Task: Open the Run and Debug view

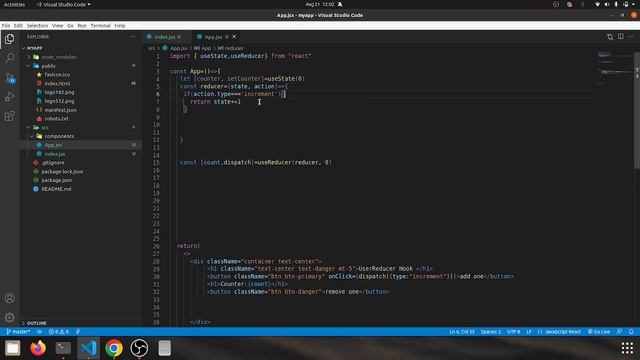Action: 9,97
